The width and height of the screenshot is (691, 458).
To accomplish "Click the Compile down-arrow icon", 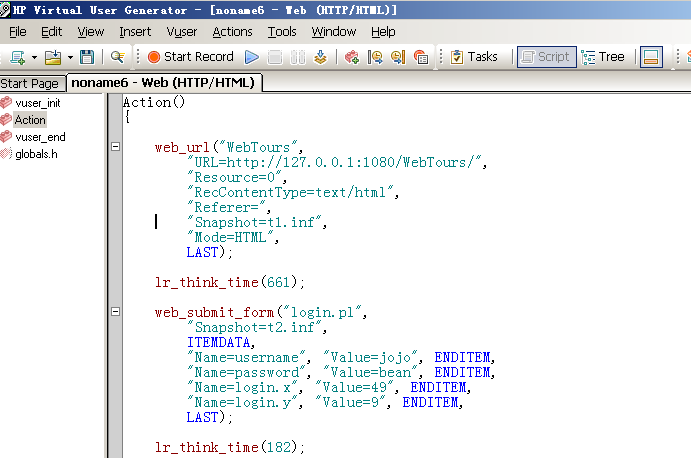I will point(320,57).
